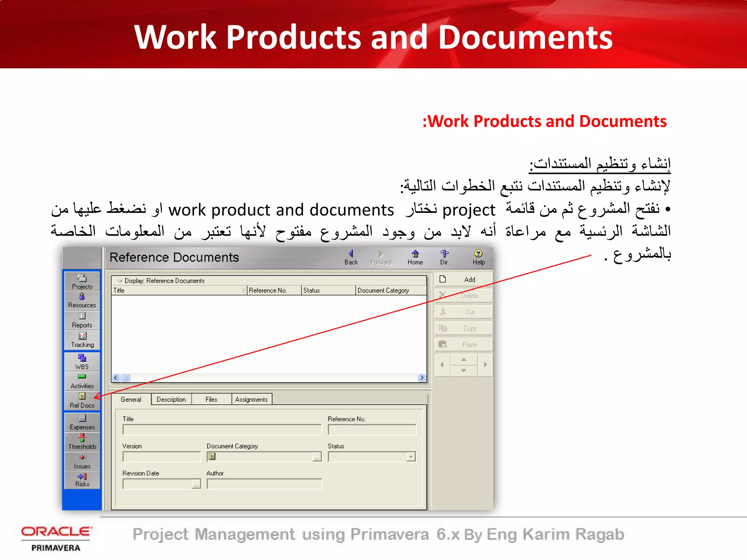The height and width of the screenshot is (560, 747).
Task: Focus the Author input field
Action: click(264, 484)
